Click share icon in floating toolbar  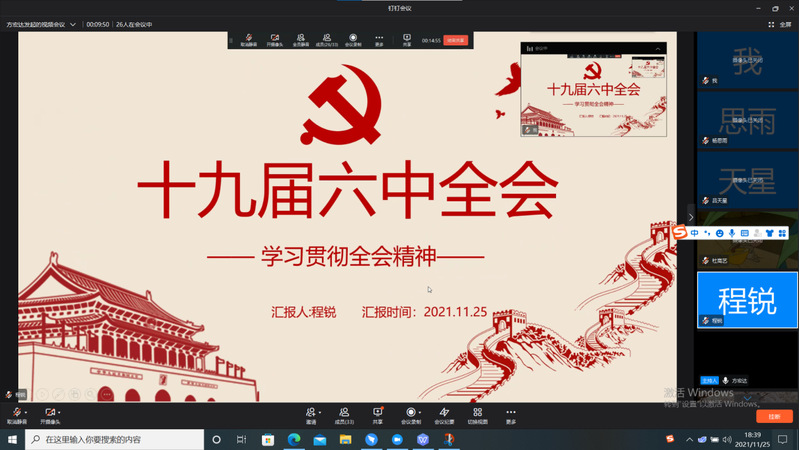[407, 40]
